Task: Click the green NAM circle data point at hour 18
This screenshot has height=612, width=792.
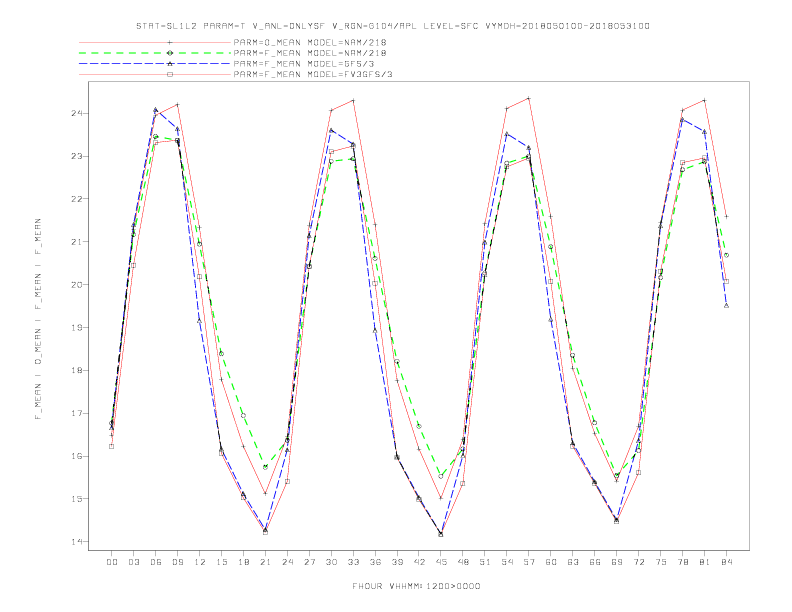Action: [x=243, y=416]
